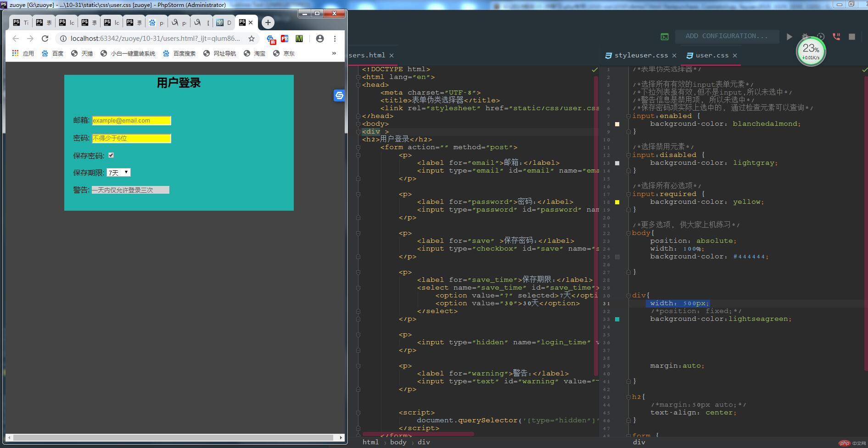Collapse the input:enabled rule fold marker

628,116
